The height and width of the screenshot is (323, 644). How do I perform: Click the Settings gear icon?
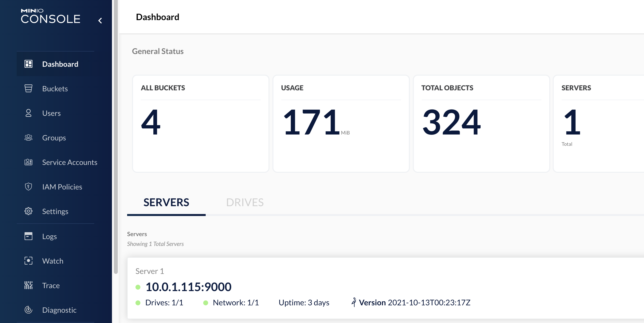pyautogui.click(x=28, y=211)
